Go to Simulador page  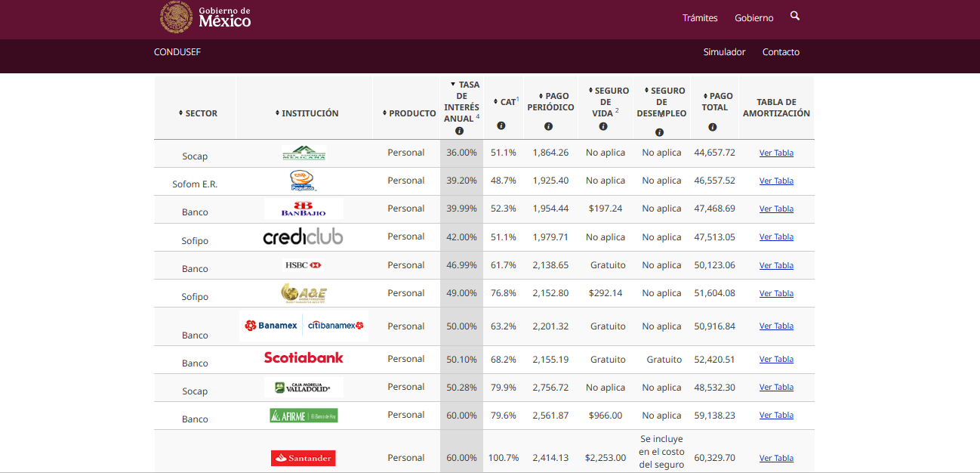pyautogui.click(x=724, y=52)
